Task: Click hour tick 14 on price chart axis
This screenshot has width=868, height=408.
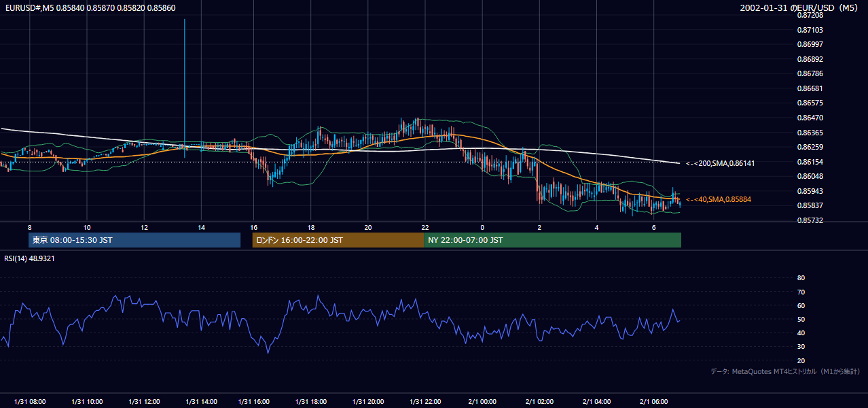Action: click(201, 227)
